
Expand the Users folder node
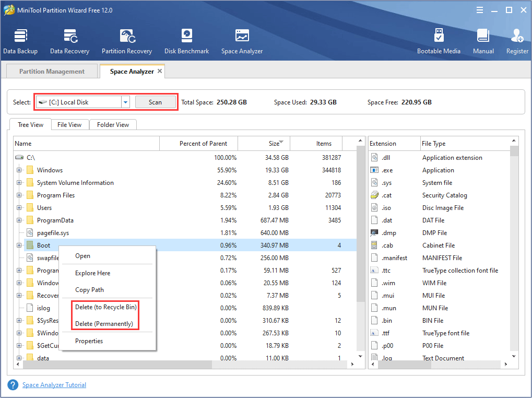point(19,208)
